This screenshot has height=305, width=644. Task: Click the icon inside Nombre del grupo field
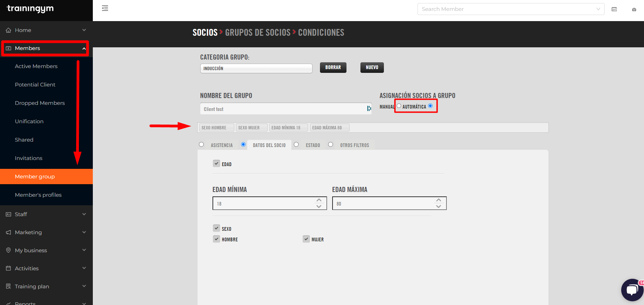point(369,109)
